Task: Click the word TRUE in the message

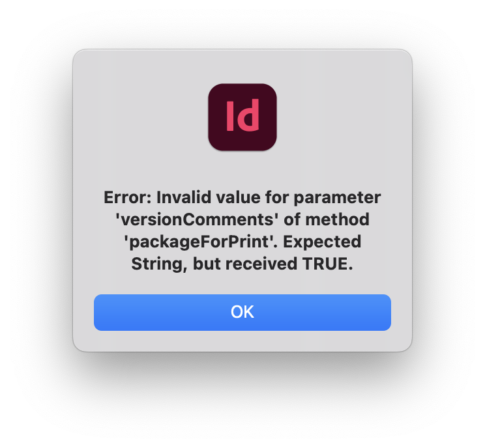Action: coord(328,264)
